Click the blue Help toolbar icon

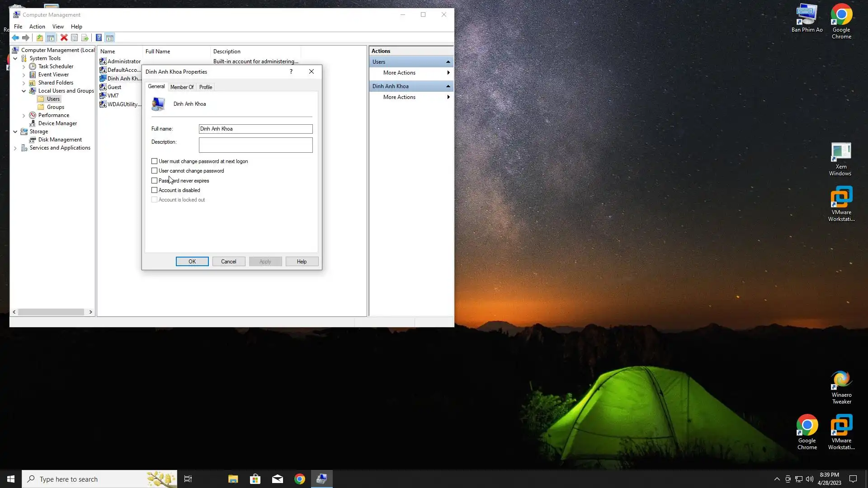99,38
